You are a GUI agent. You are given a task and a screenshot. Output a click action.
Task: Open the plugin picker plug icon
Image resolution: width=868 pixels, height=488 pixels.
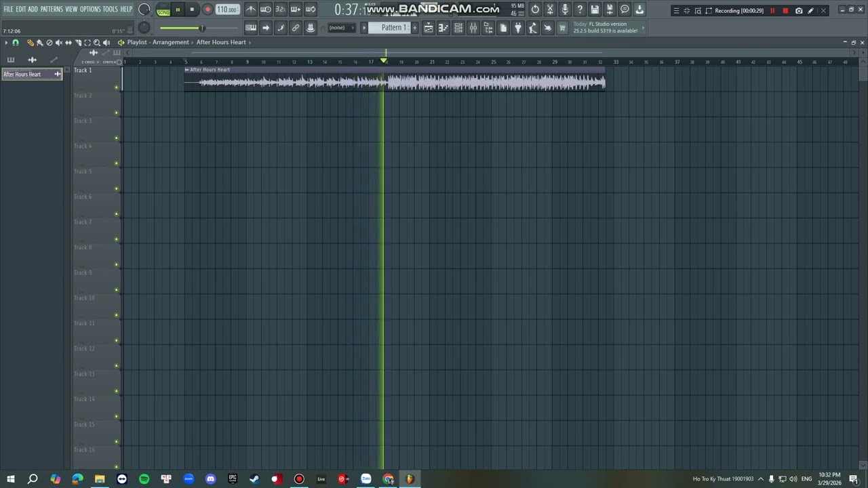(x=518, y=28)
